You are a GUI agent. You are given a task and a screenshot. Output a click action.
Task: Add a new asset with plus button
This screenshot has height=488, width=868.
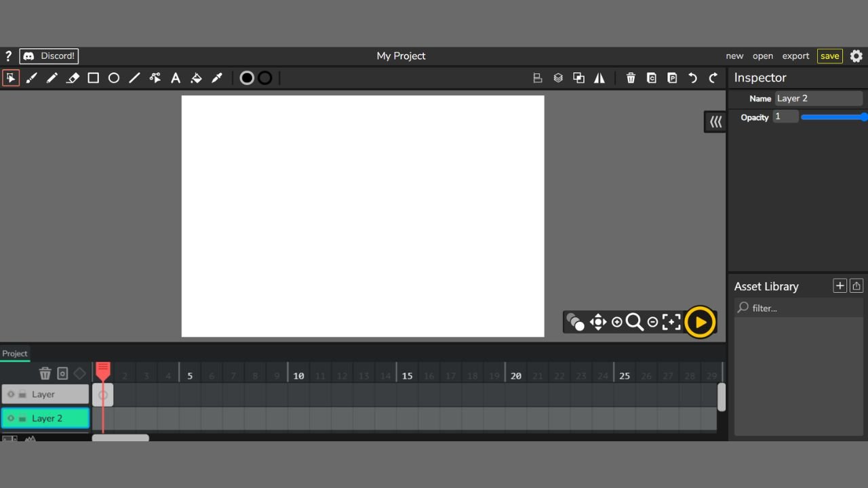coord(840,286)
